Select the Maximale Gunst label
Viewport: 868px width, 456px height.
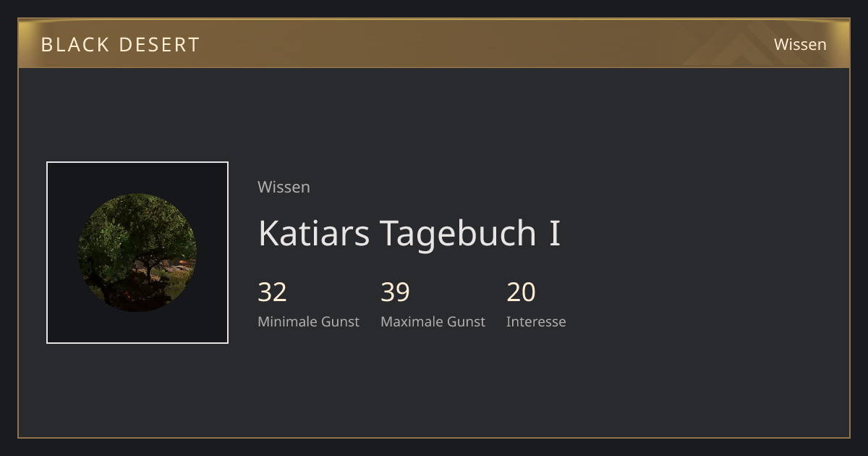coord(433,321)
